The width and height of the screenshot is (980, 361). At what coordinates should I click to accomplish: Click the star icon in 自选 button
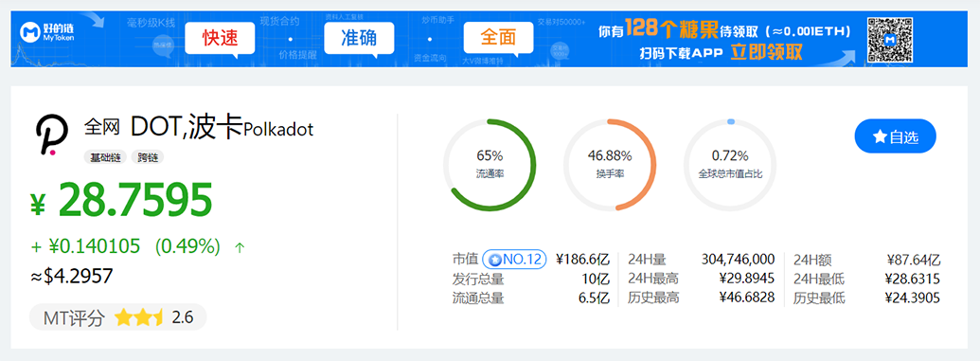click(880, 136)
